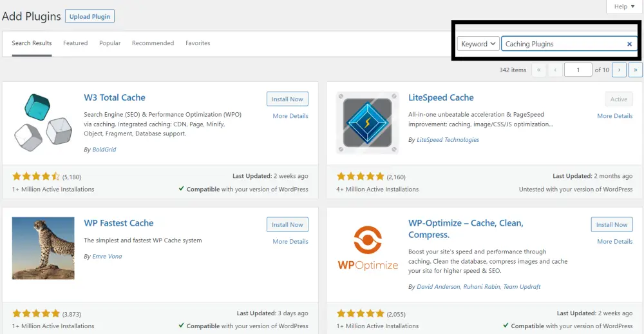The width and height of the screenshot is (644, 334).
Task: Click the W3 Total Cache star rating
Action: point(36,177)
